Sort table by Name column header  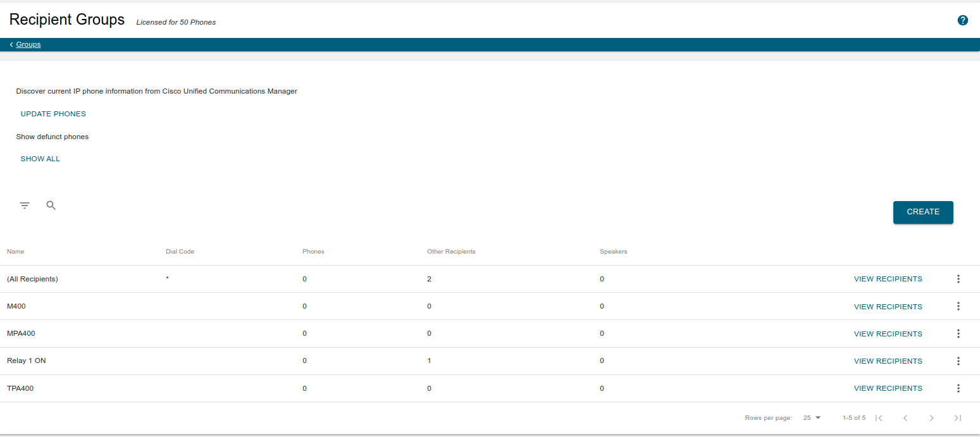click(x=15, y=252)
